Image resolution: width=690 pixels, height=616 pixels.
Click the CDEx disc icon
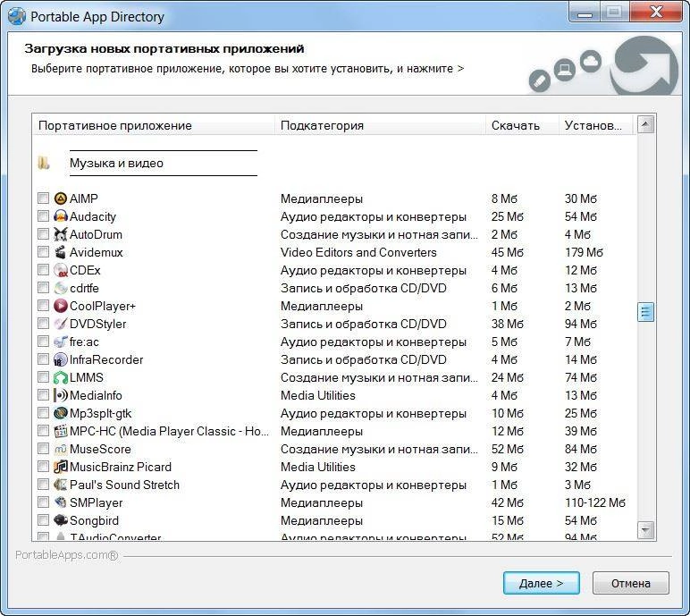tap(60, 270)
